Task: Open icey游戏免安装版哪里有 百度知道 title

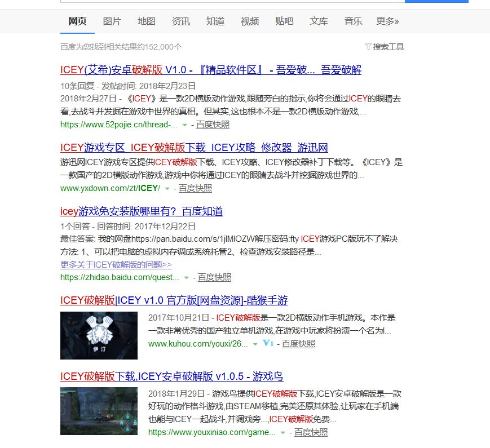Action: point(142,211)
